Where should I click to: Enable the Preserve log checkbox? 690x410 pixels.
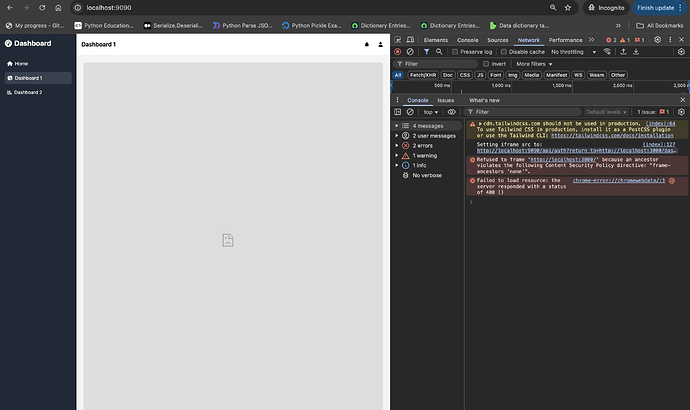(x=455, y=52)
